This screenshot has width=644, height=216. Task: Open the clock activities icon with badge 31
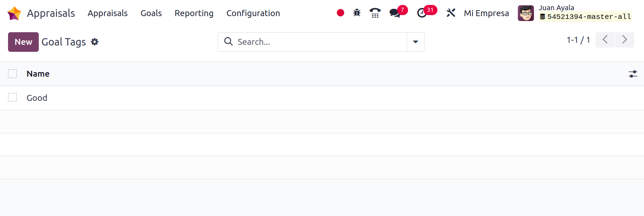[422, 13]
